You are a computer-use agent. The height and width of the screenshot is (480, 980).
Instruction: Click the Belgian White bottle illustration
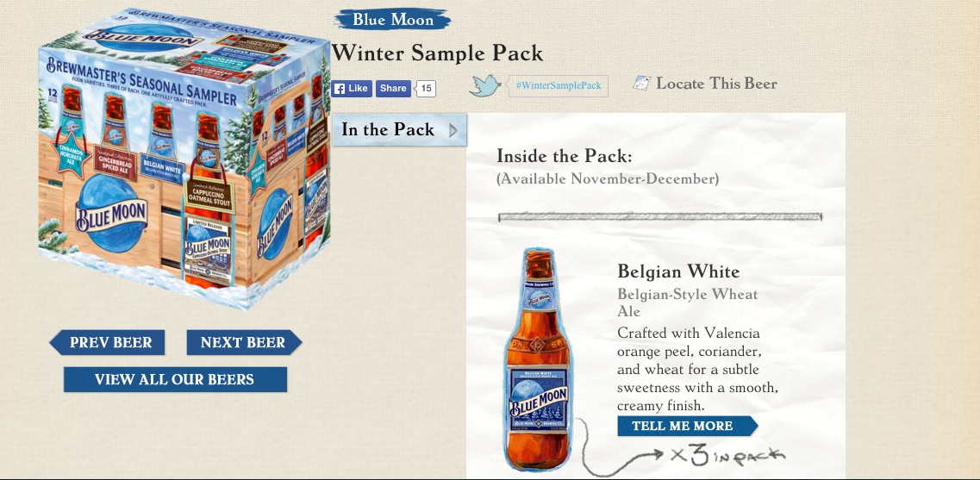(539, 358)
